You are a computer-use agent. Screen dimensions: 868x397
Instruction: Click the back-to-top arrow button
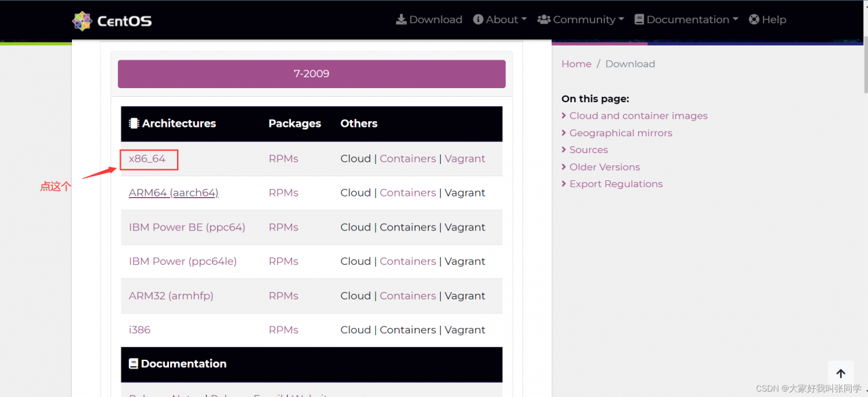coord(841,373)
